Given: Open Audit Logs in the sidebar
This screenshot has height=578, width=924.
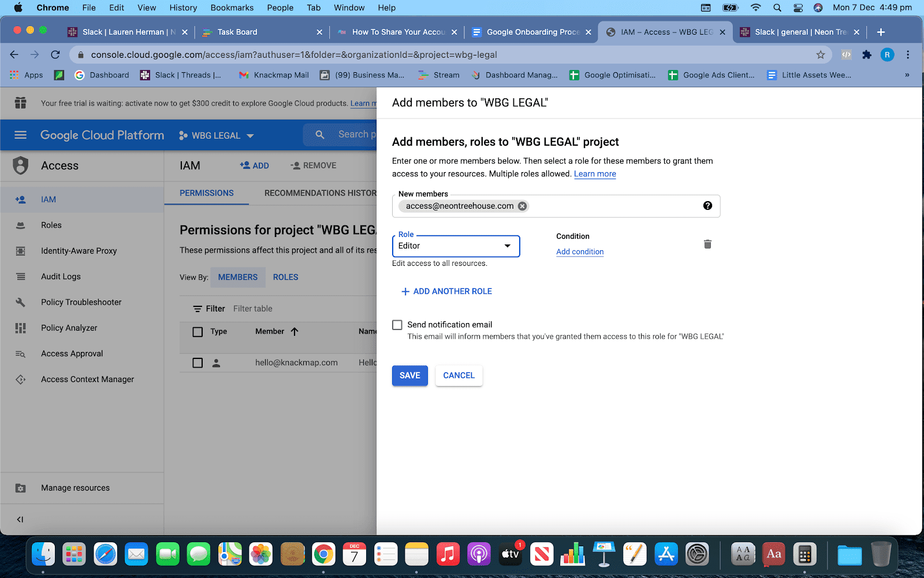Looking at the screenshot, I should [x=82, y=276].
